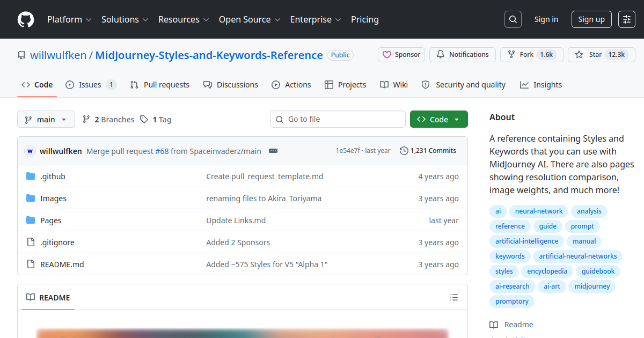The image size is (644, 338).
Task: Open commit hash 1e54e7f
Action: 348,151
